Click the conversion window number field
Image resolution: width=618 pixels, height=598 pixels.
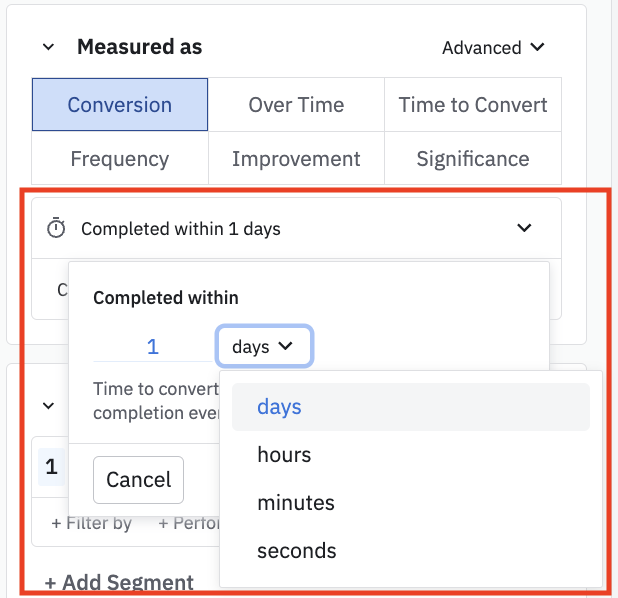pos(152,347)
